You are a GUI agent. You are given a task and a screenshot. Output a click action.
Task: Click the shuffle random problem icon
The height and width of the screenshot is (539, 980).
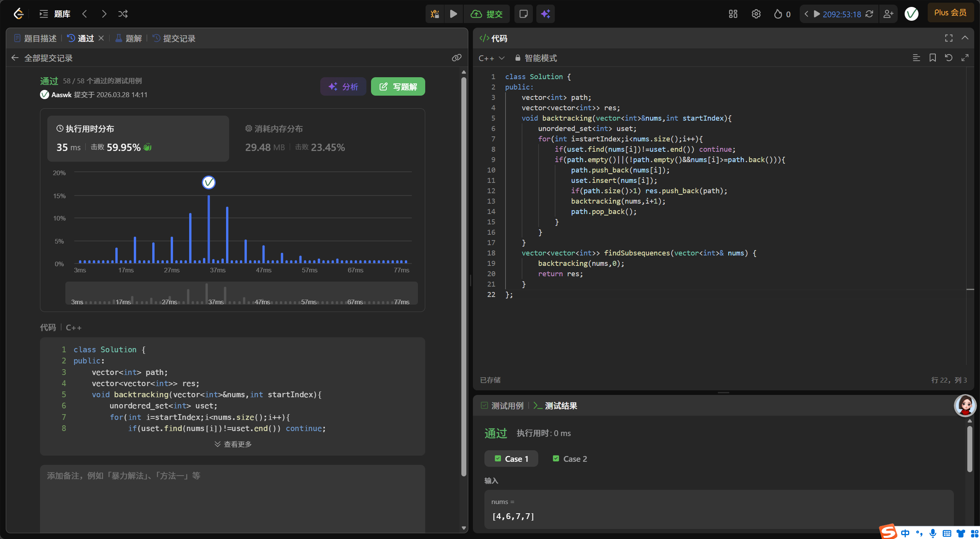point(123,14)
